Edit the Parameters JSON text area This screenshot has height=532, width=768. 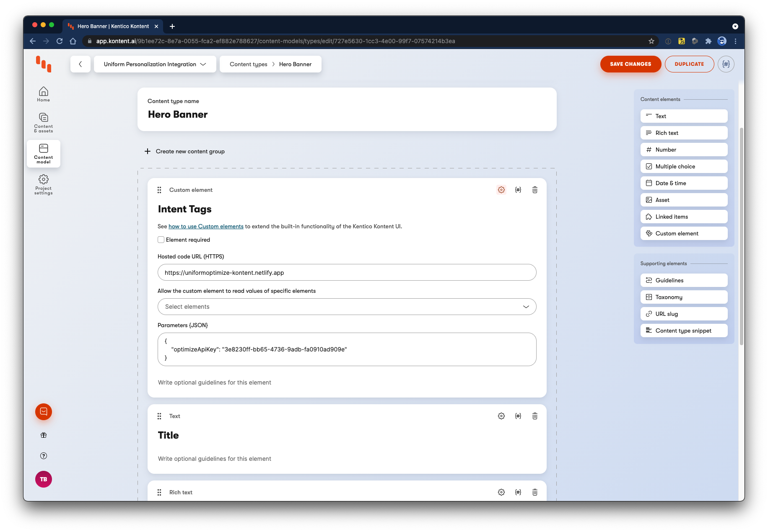point(347,349)
